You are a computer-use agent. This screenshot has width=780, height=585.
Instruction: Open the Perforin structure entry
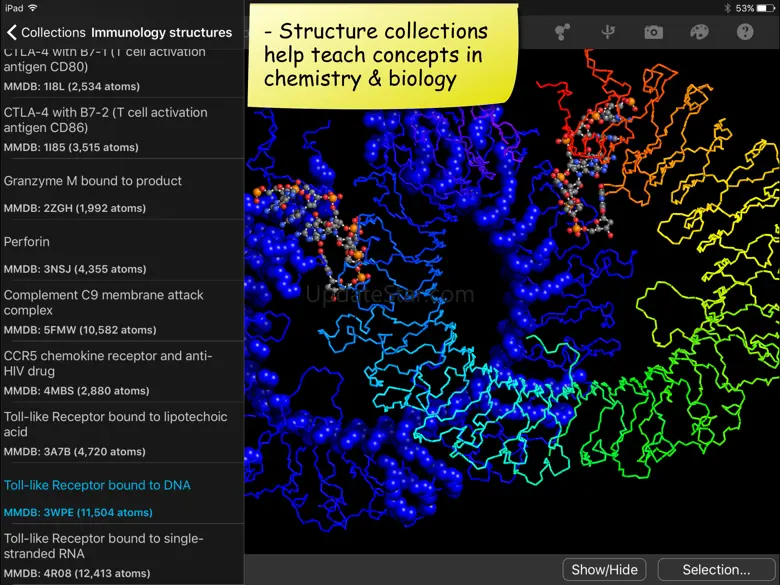click(x=122, y=250)
